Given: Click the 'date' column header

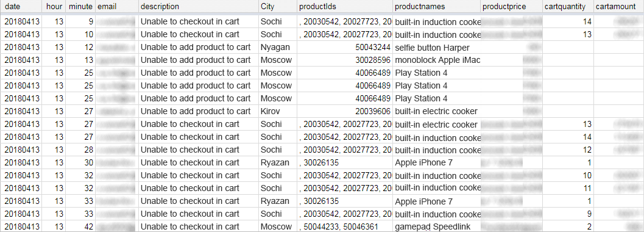Looking at the screenshot, I should coord(21,7).
